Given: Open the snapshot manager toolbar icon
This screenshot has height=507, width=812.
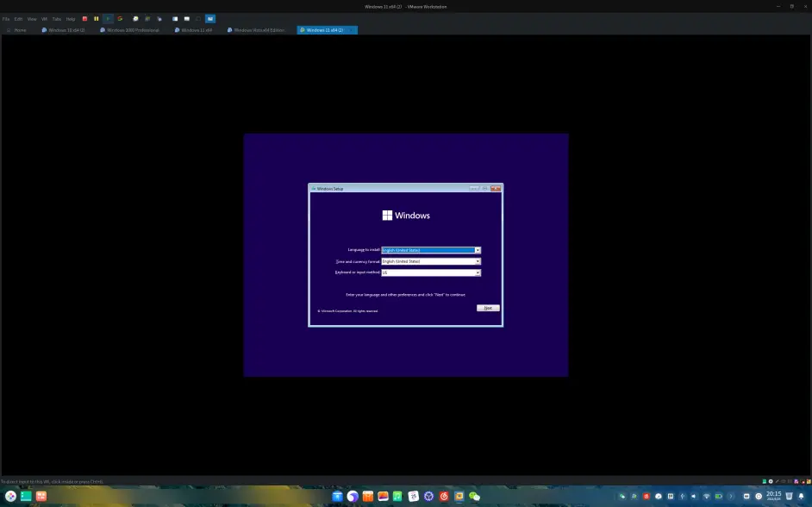Looking at the screenshot, I should 159,19.
